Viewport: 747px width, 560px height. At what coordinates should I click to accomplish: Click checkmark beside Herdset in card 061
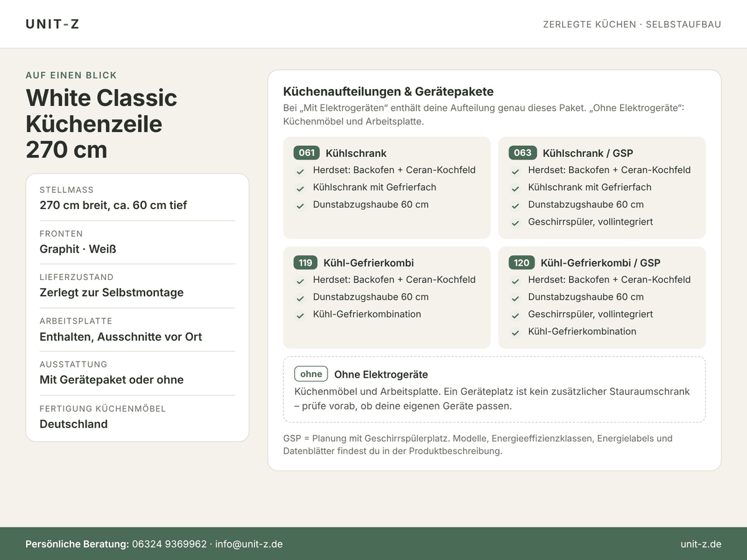coord(300,171)
